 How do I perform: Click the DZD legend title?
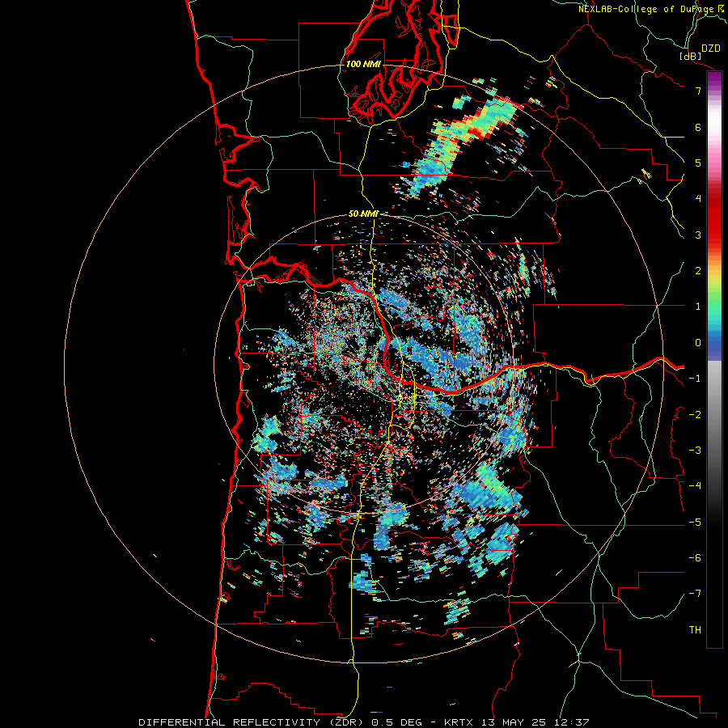click(x=710, y=48)
